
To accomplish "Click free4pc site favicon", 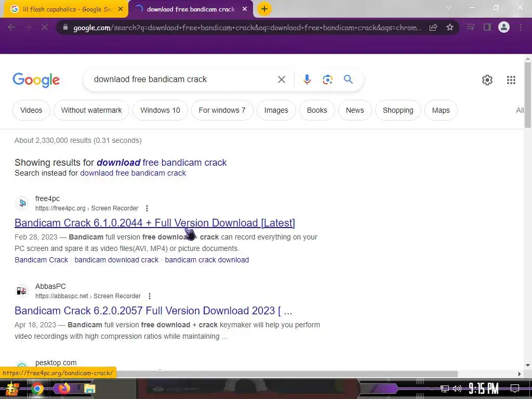I will tap(22, 203).
